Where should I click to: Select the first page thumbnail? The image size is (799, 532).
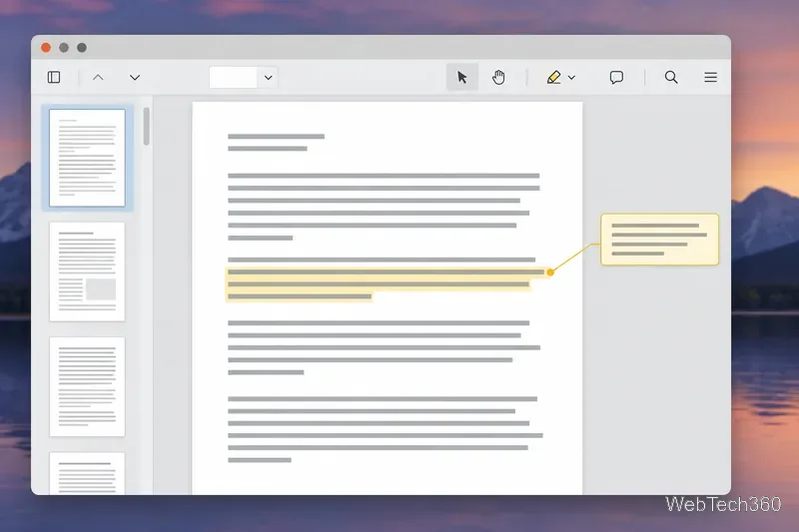point(87,158)
